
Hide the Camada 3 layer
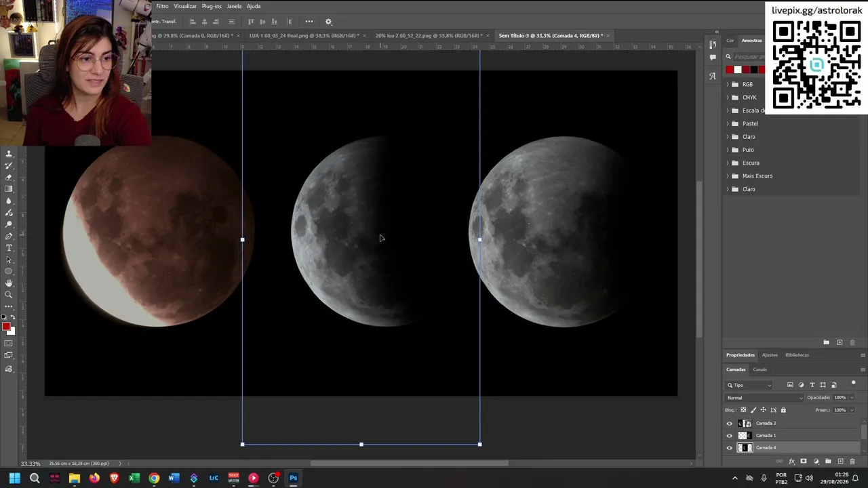coord(730,424)
